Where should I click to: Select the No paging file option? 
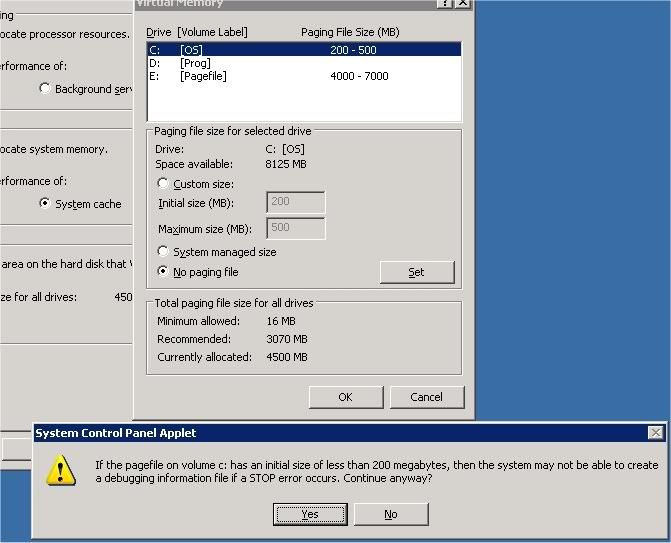coord(164,272)
